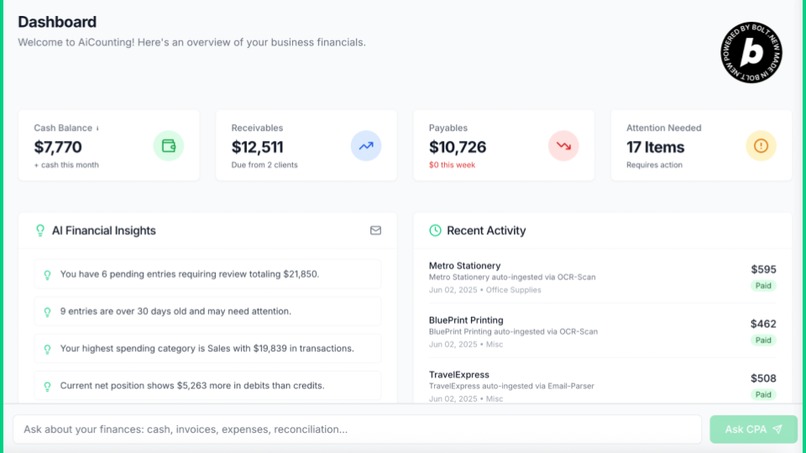Click the Paid badge under $595
This screenshot has width=806, height=453.
pos(763,286)
